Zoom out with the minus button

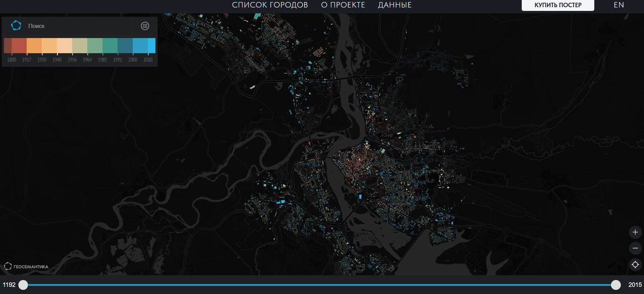click(x=635, y=248)
